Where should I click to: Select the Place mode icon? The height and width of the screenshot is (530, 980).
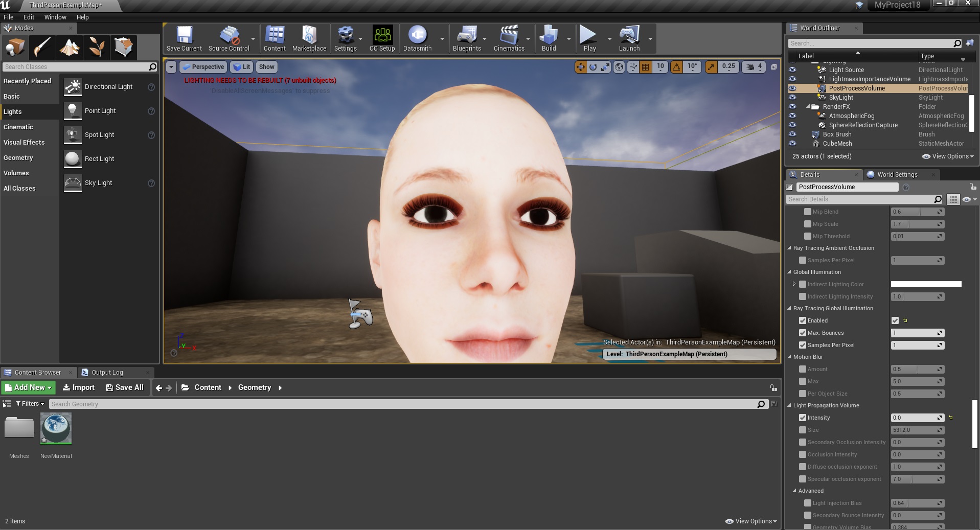(x=15, y=48)
